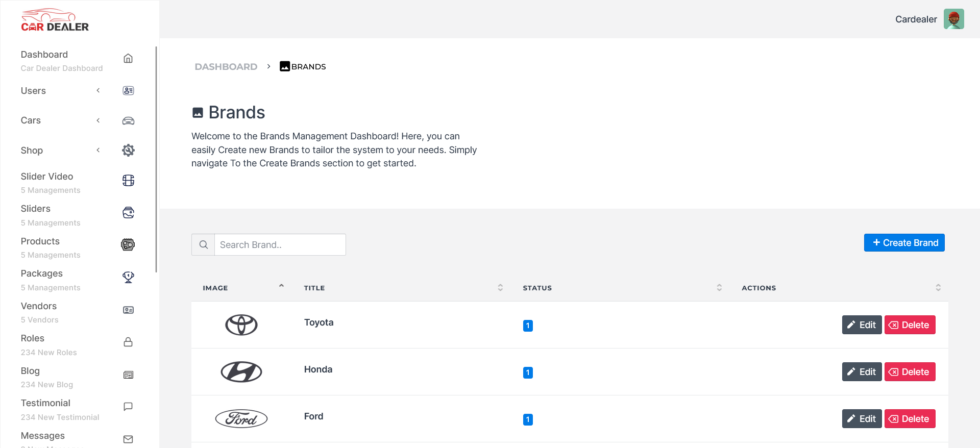Expand the Users submenu chevron
This screenshot has width=980, height=448.
click(98, 91)
